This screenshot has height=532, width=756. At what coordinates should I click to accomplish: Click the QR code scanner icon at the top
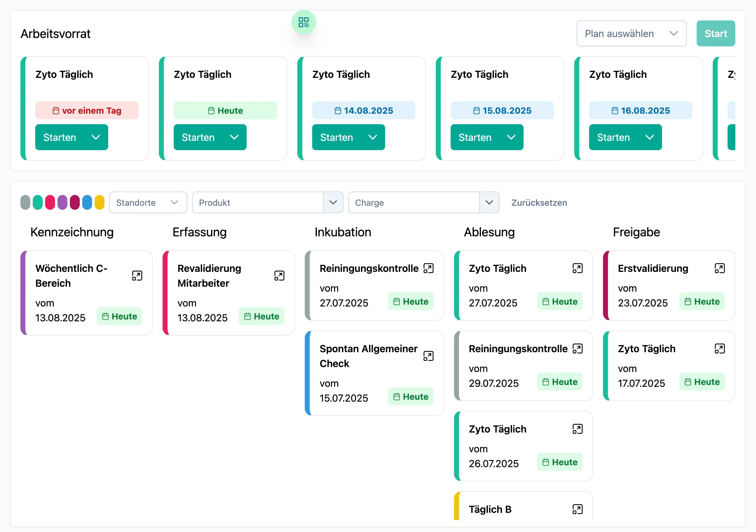303,22
